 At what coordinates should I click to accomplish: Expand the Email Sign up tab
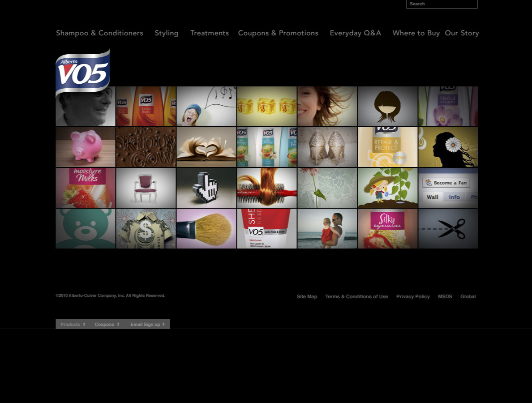(x=148, y=324)
